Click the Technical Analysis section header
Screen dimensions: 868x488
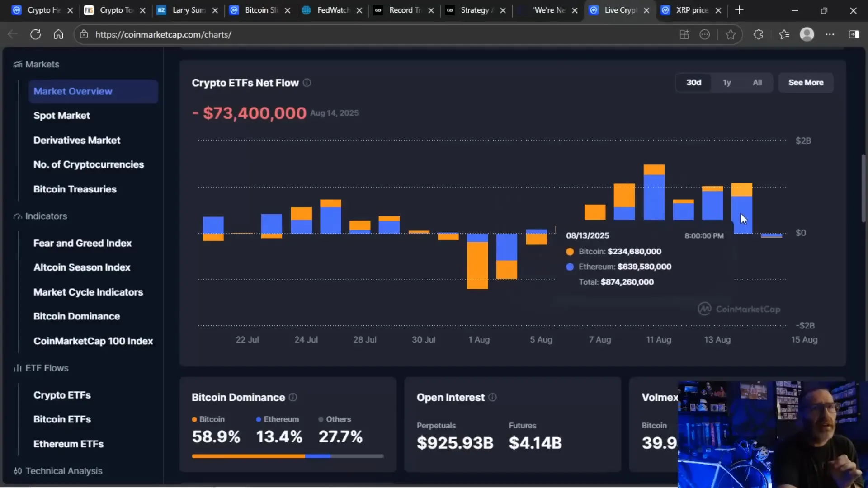(58, 471)
